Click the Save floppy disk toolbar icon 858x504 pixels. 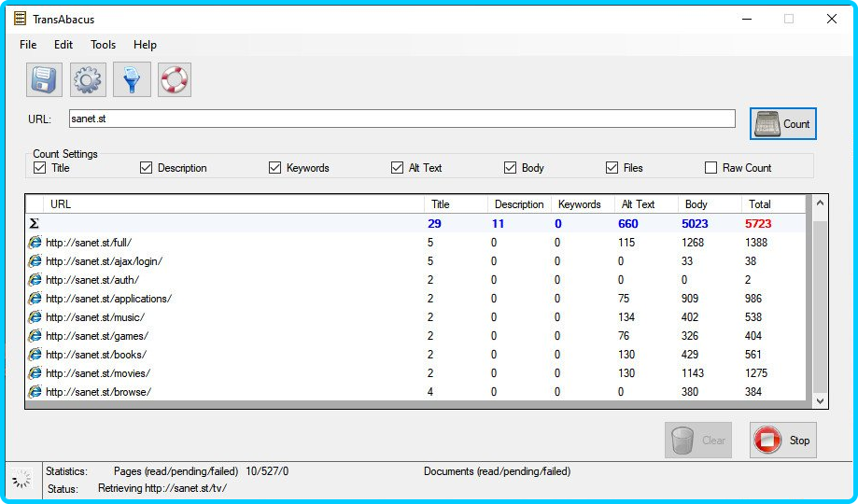[44, 80]
